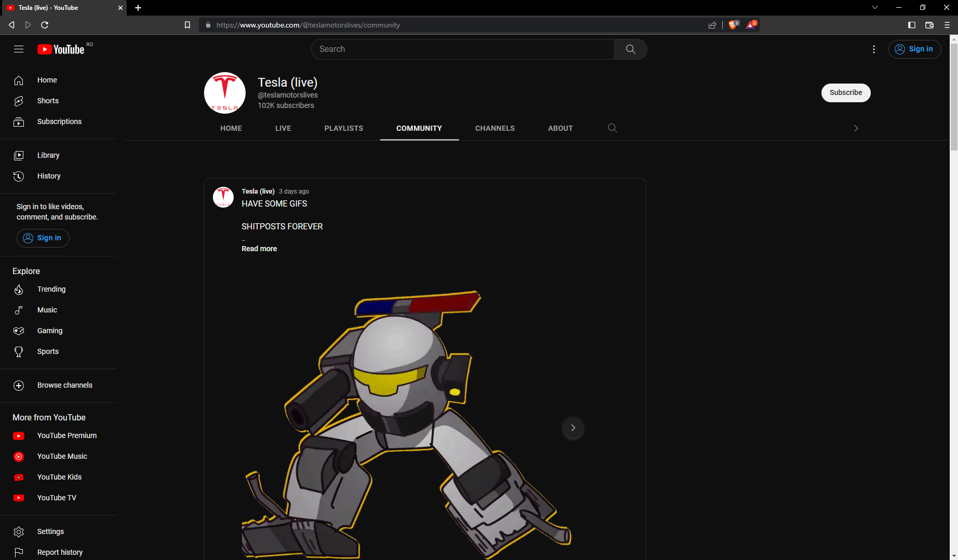Open the Brave Rewards icon
This screenshot has height=560, width=958.
(751, 24)
